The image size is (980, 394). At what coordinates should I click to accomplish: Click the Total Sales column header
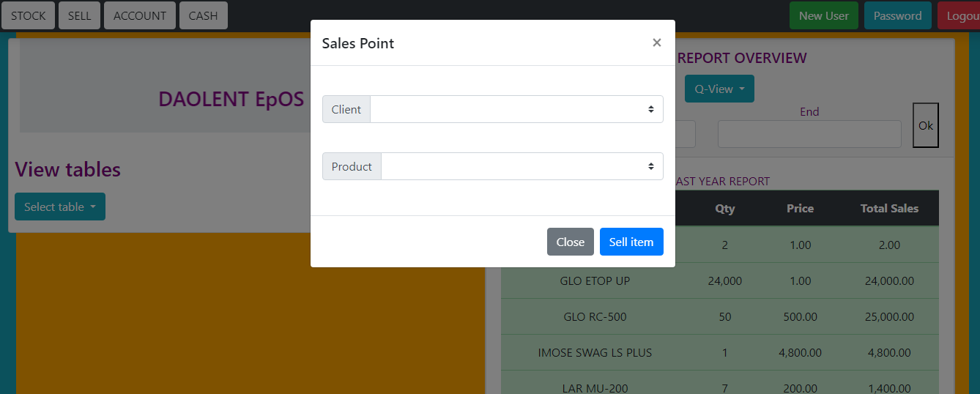(x=889, y=208)
